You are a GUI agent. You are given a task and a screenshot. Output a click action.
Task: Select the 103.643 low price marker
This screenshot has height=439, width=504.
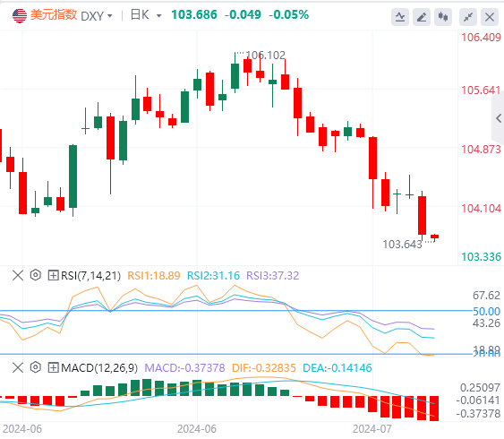(x=402, y=245)
